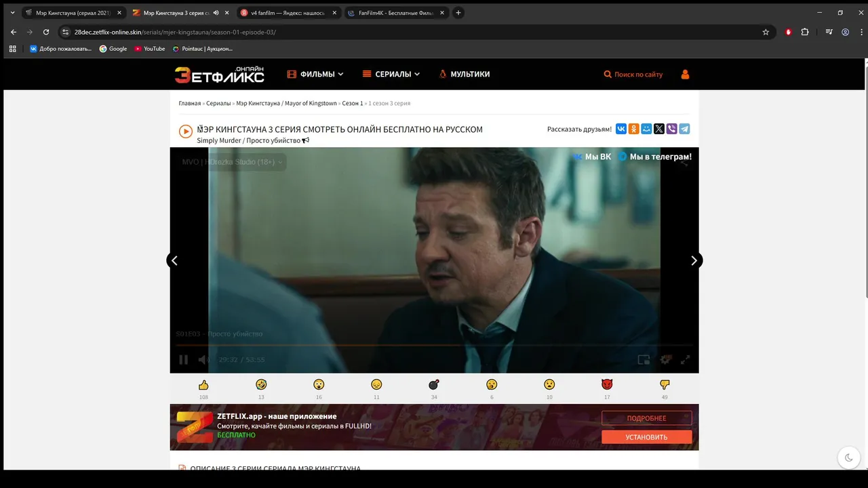Share to X (Twitter)
868x488 pixels.
point(659,129)
